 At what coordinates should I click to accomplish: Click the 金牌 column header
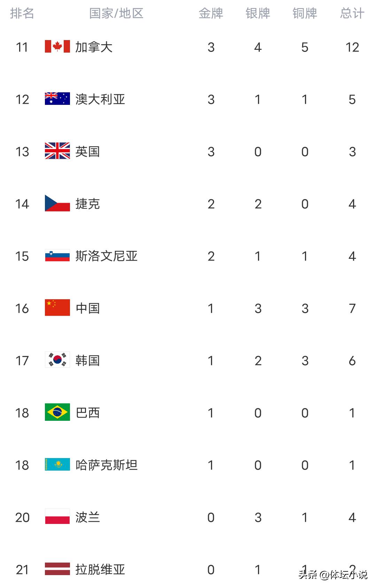click(x=211, y=14)
